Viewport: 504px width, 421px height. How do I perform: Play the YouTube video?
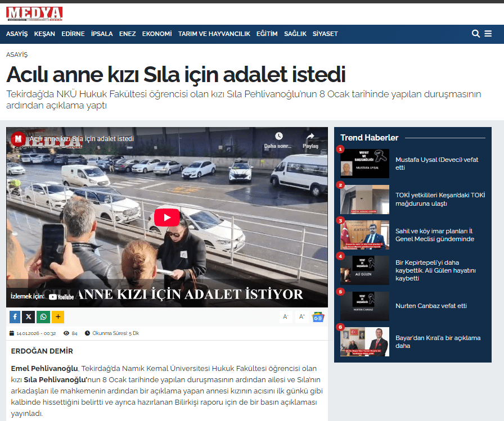[167, 218]
